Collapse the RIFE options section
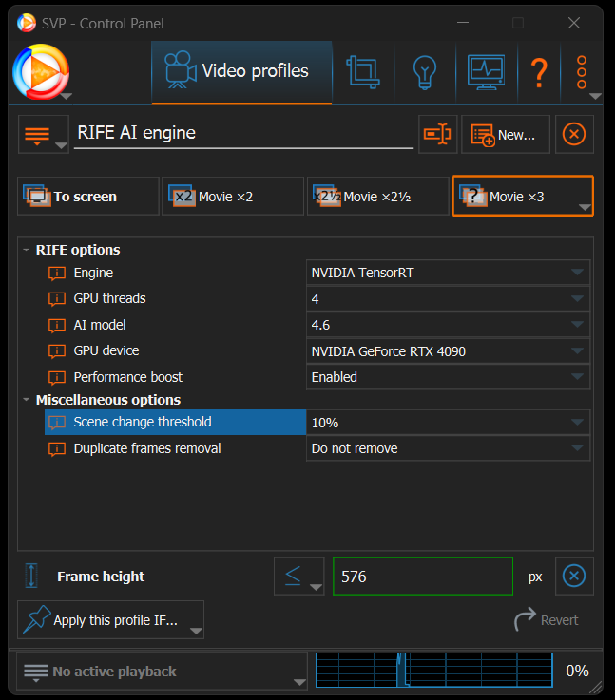The image size is (615, 700). [27, 250]
